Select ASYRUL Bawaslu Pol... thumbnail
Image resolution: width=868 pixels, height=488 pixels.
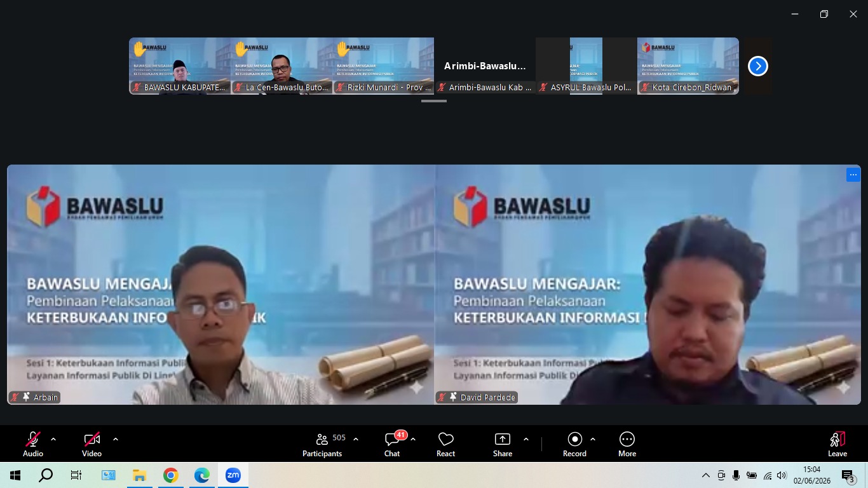point(587,66)
